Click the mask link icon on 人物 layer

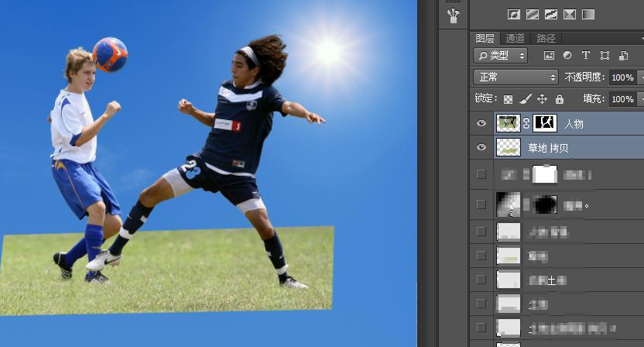click(x=526, y=123)
